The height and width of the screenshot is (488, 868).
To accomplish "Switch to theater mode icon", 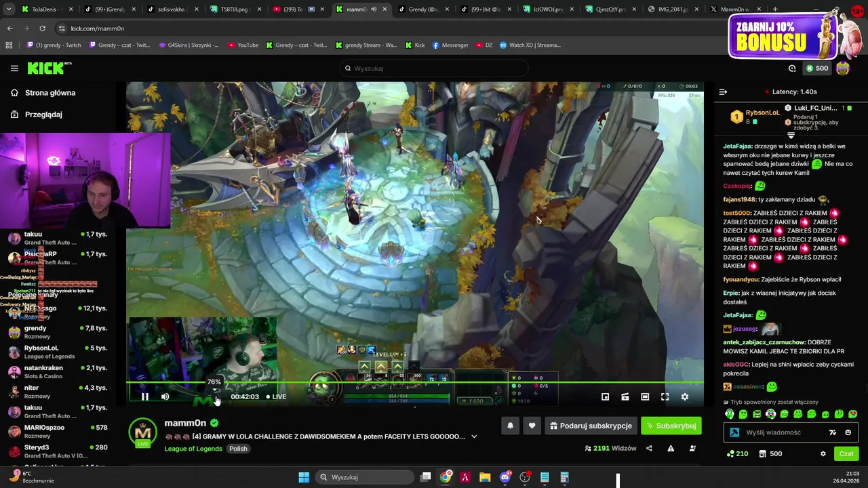I will 645,396.
